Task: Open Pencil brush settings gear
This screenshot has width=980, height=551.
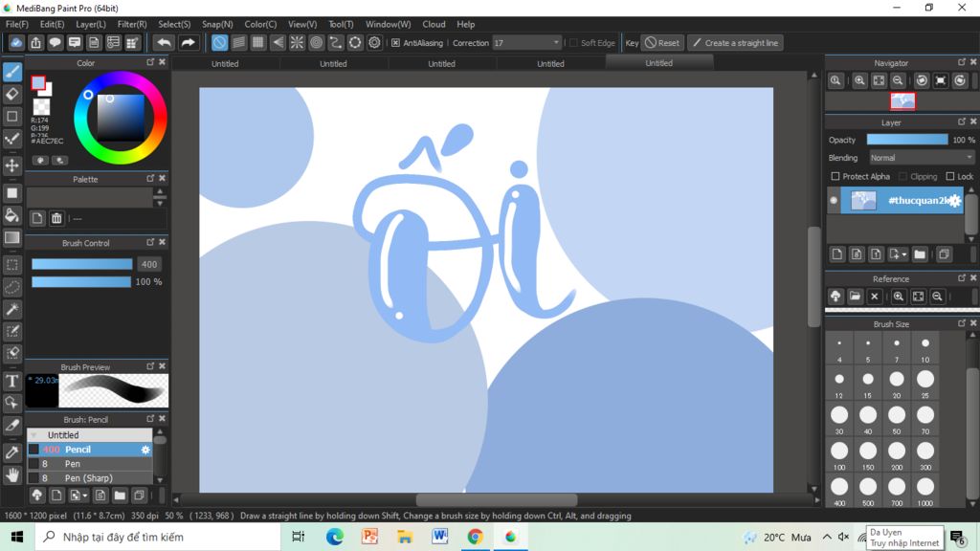Action: [x=145, y=450]
